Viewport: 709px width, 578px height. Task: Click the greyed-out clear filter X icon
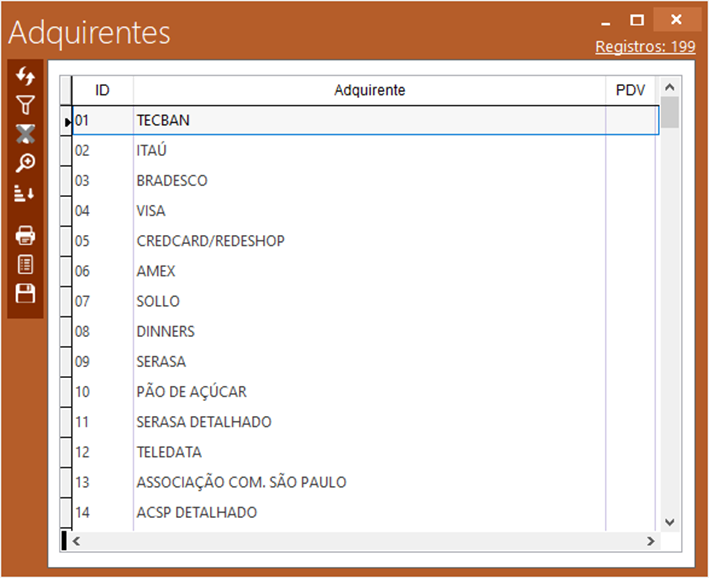[x=26, y=134]
